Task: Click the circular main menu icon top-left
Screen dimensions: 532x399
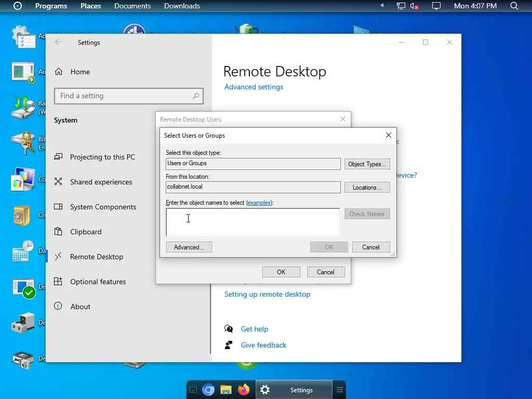Action: [x=18, y=6]
